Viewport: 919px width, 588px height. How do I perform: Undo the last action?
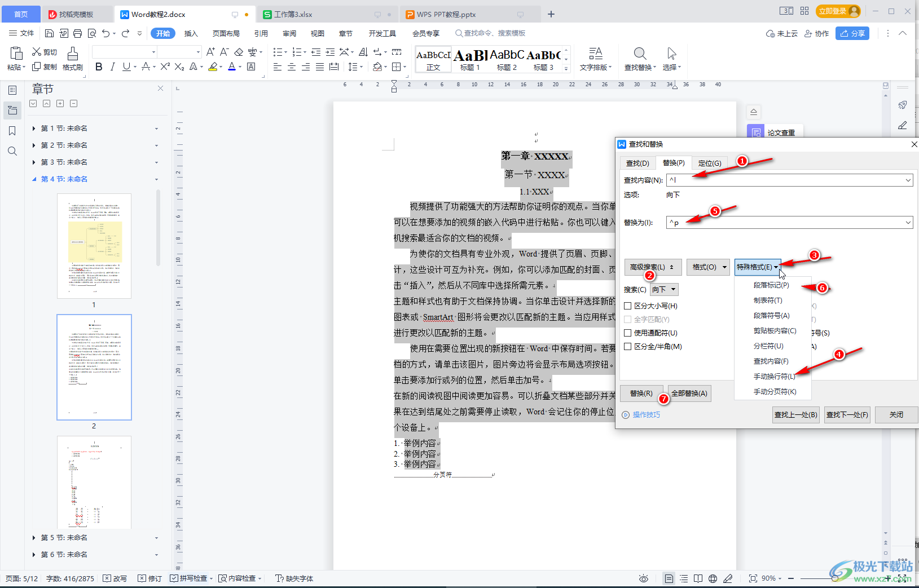(x=106, y=33)
